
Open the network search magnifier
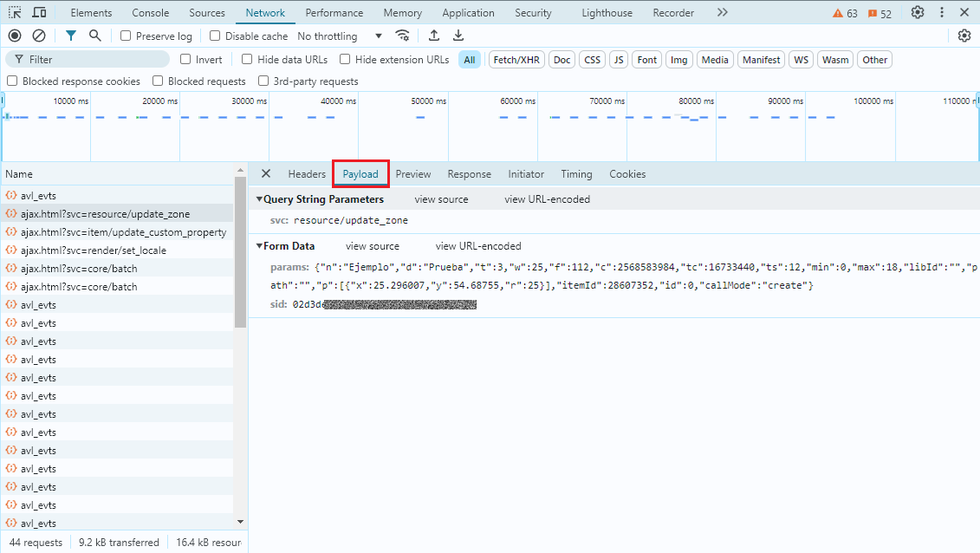point(95,36)
